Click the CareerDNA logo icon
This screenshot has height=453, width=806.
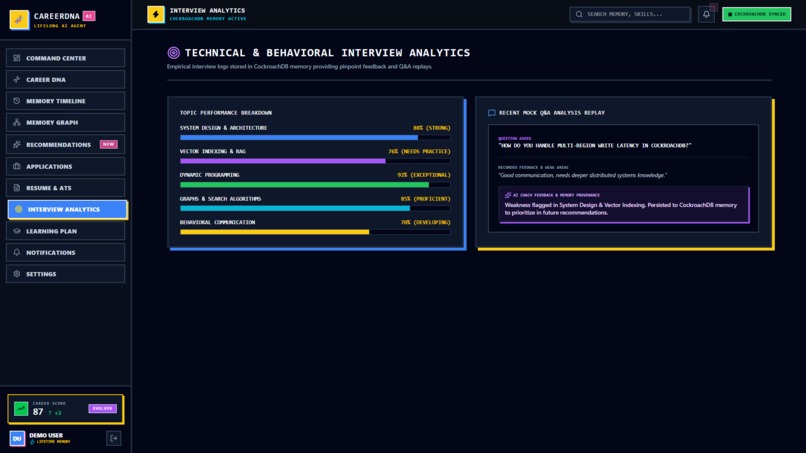coord(19,20)
